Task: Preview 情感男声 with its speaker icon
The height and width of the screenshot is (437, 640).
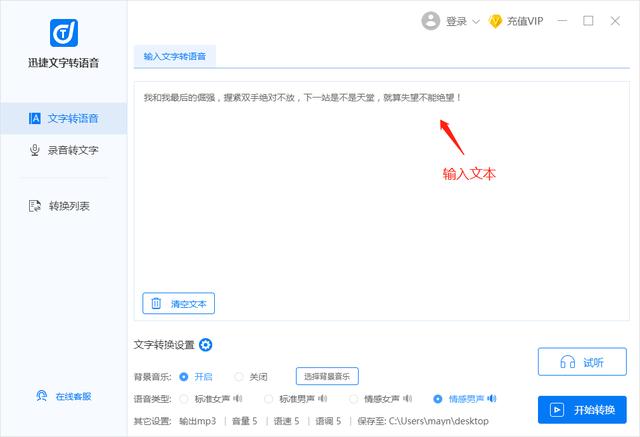Action: pos(492,398)
